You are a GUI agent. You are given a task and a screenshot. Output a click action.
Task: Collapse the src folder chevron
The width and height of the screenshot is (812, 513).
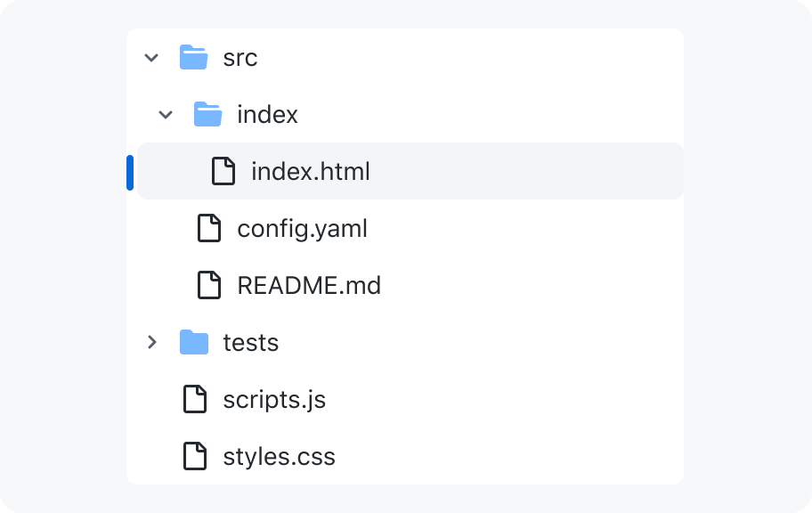[x=151, y=58]
